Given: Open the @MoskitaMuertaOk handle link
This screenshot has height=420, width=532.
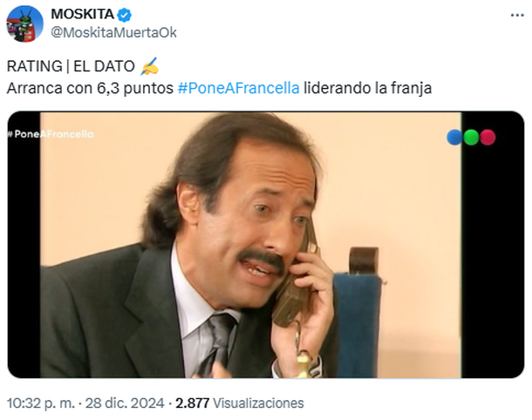Looking at the screenshot, I should pyautogui.click(x=113, y=33).
